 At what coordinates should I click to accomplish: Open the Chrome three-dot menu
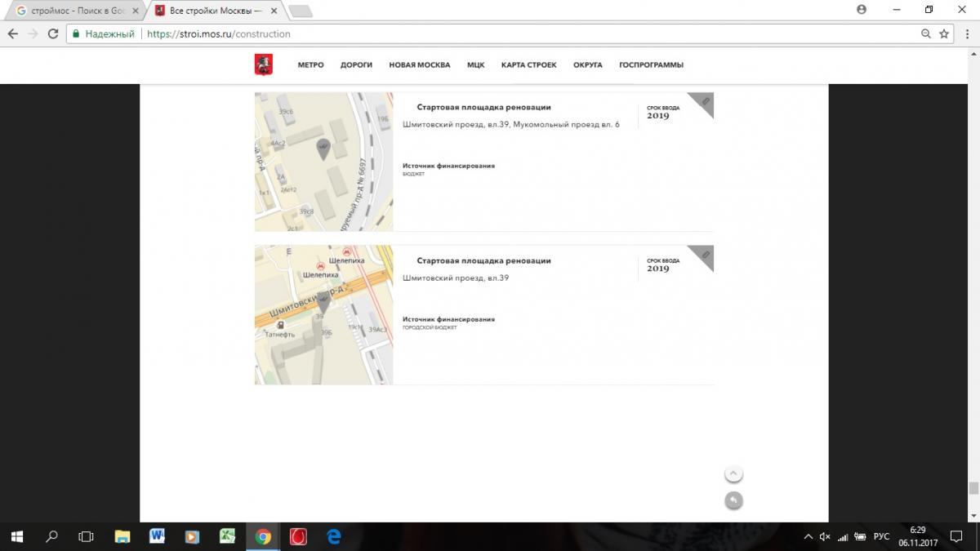click(x=966, y=34)
